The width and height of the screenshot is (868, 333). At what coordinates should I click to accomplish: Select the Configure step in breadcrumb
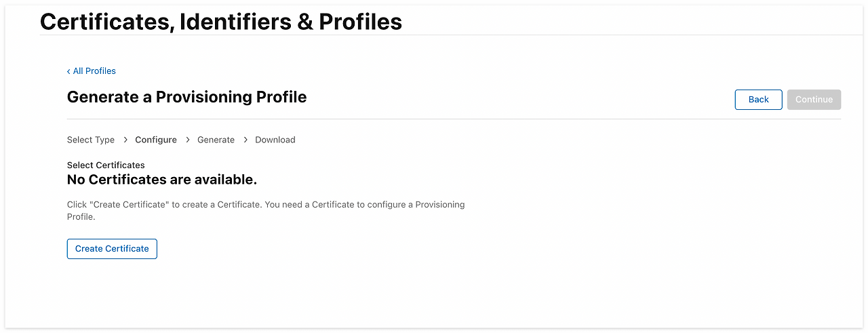(x=156, y=140)
